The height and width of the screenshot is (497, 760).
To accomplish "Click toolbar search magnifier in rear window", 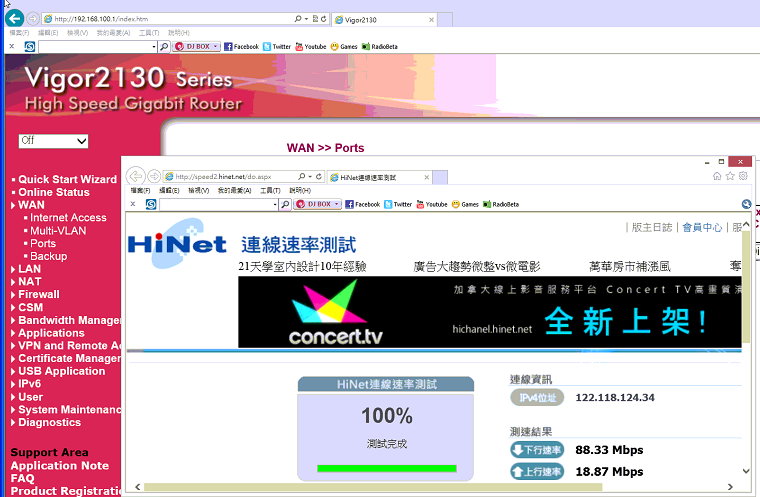I will click(164, 47).
